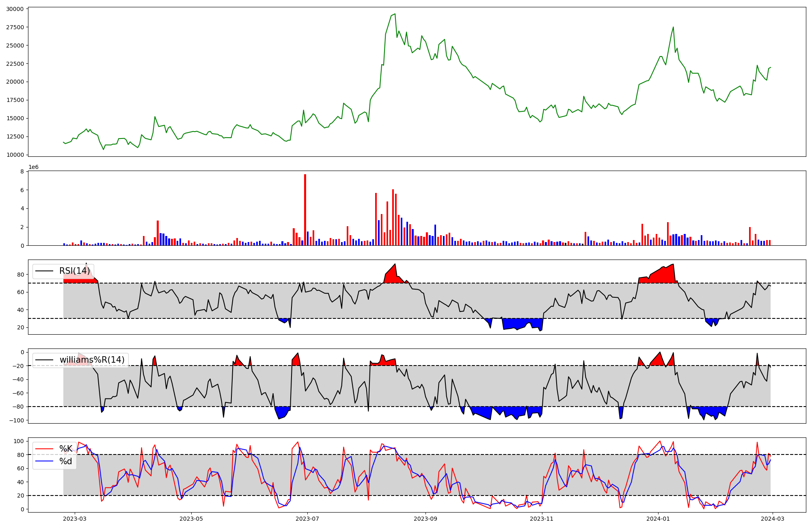
Task: Click the %d legend text
Action: [66, 461]
